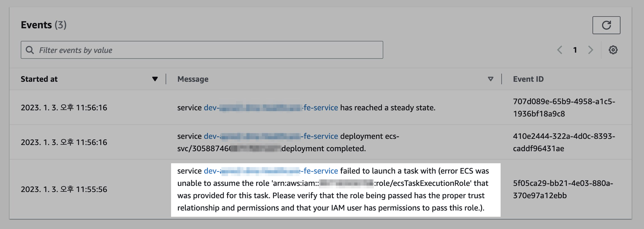The width and height of the screenshot is (644, 229).
Task: Open service link in steady state event
Action: (270, 108)
